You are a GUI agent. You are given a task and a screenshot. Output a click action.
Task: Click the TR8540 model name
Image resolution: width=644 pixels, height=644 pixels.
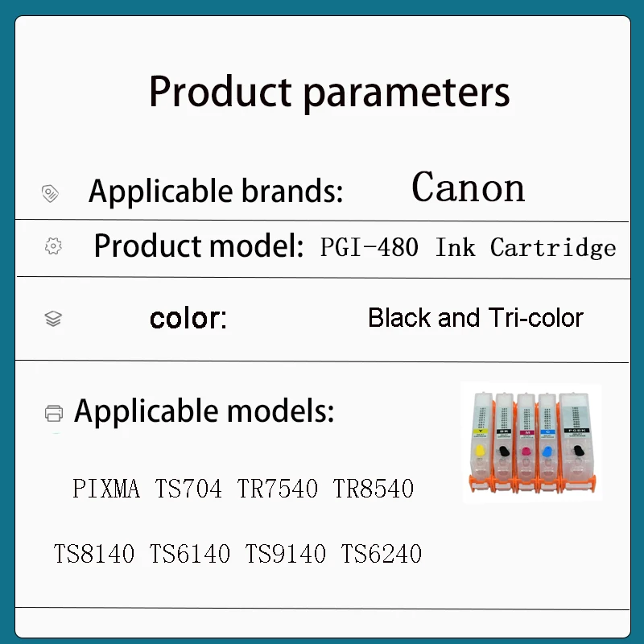[x=374, y=489]
